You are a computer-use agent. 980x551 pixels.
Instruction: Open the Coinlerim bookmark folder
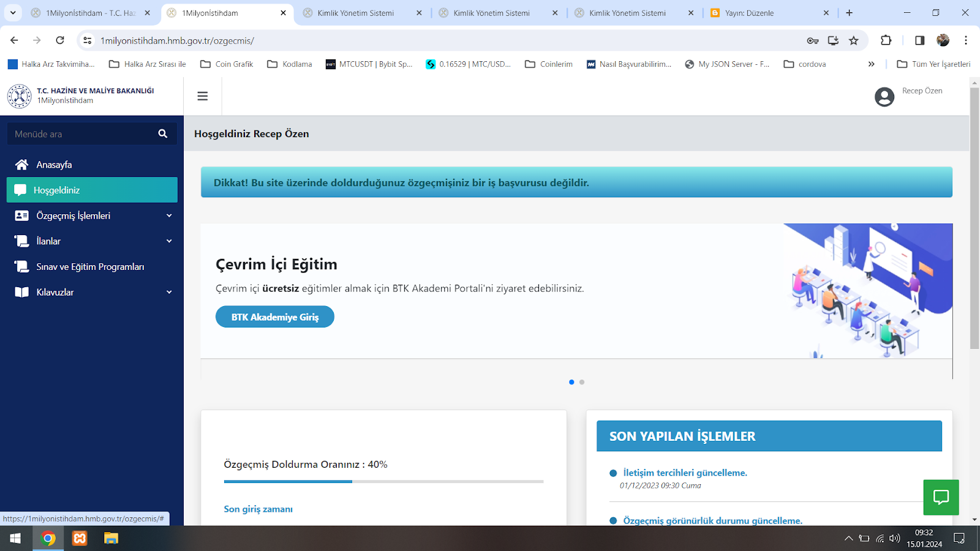(x=549, y=64)
